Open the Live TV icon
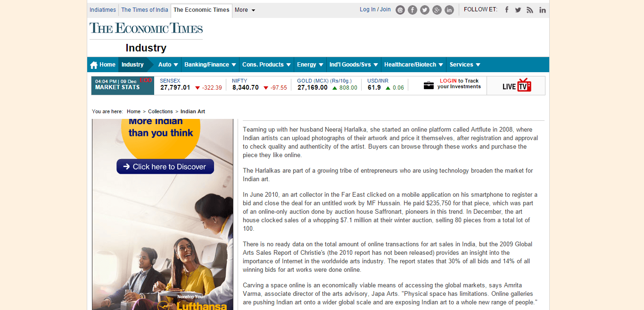Screen dimensions: 644x310 [x=516, y=86]
